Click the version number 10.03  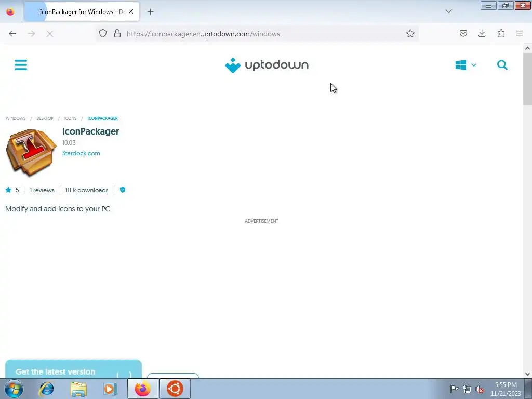tap(69, 143)
